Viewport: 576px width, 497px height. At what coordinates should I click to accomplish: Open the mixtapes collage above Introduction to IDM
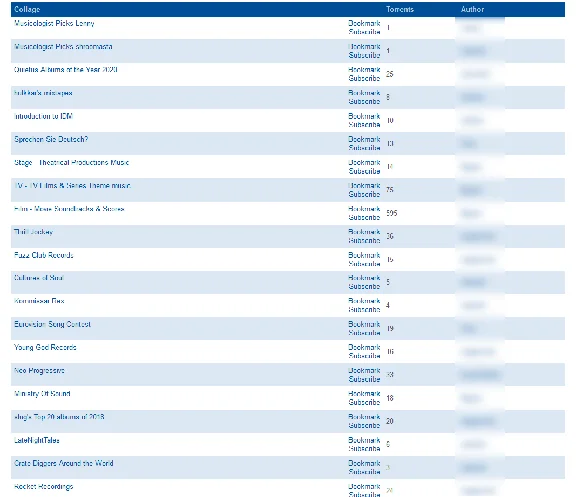(x=43, y=93)
